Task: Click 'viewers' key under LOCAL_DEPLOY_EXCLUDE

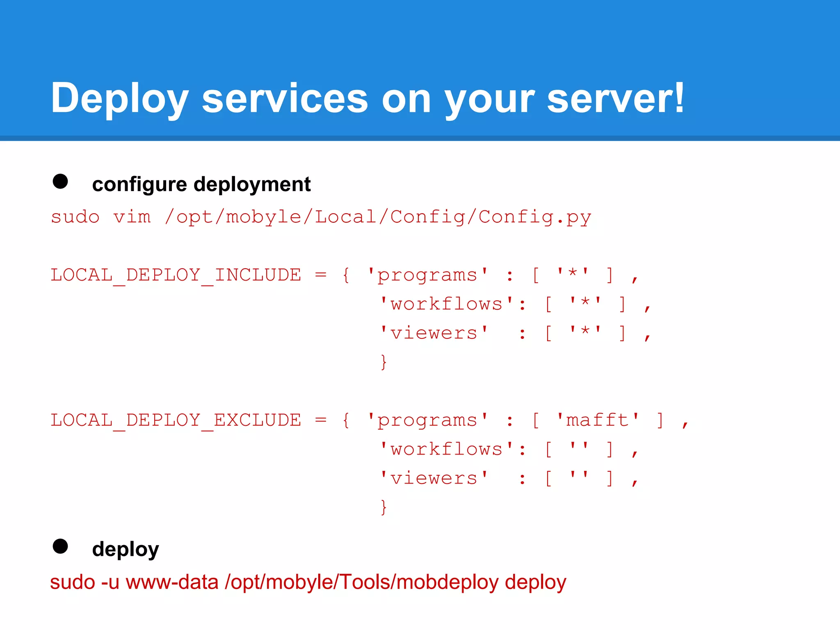Action: [434, 478]
